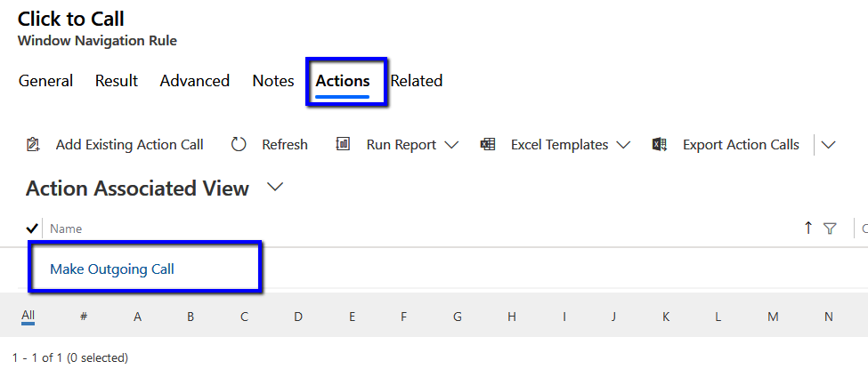Select the All filter in alphabet bar
868x369 pixels.
click(28, 316)
